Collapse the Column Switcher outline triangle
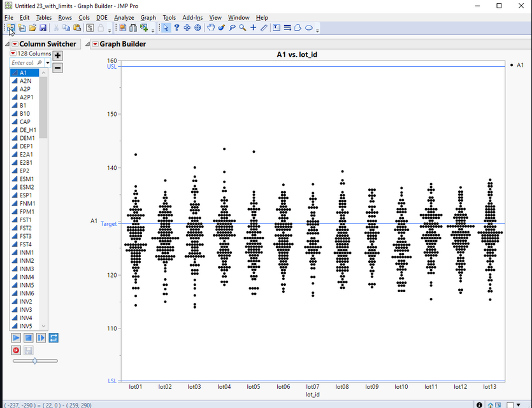Image resolution: width=532 pixels, height=408 pixels. click(7, 44)
